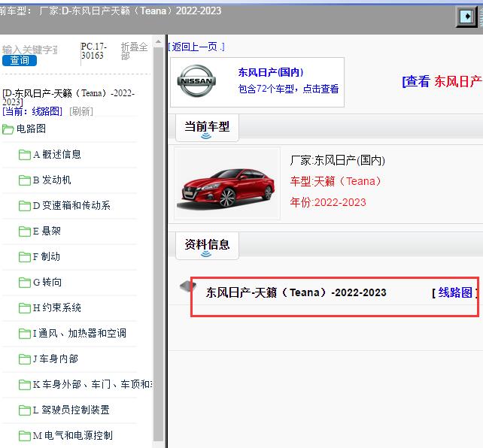Click the 厂家:东风日产(国内) text
The height and width of the screenshot is (448, 483).
pyautogui.click(x=337, y=160)
